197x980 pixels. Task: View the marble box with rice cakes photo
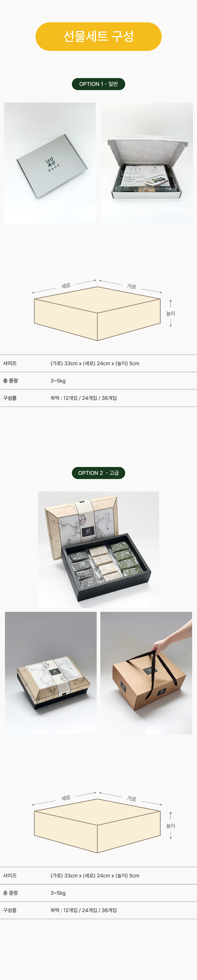(98, 549)
